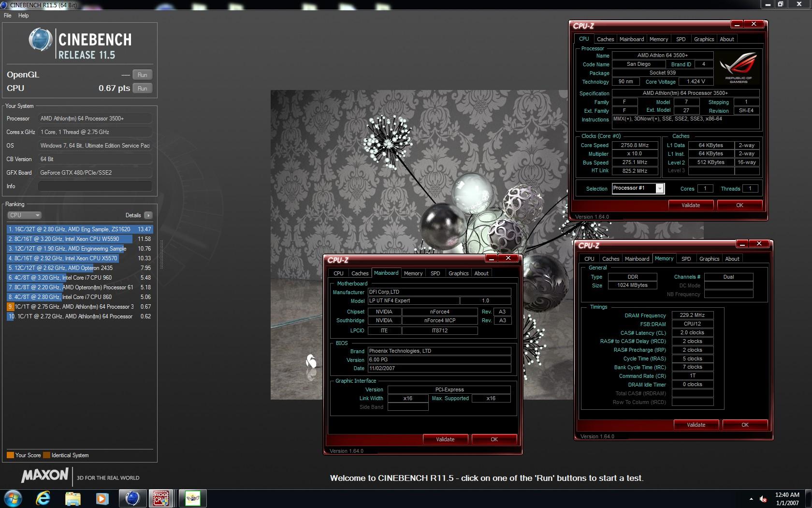The image size is (812, 508).
Task: Show hidden tray icons arrow
Action: 751,499
